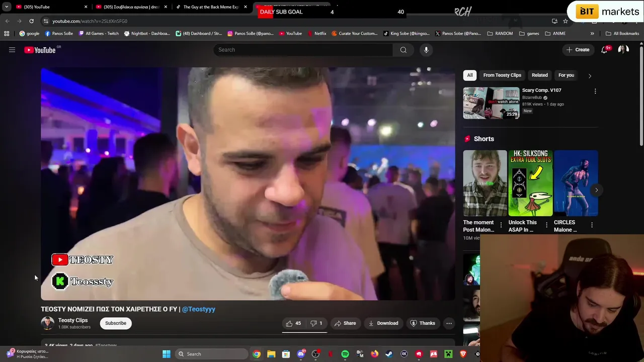Open YouTube notifications bell
644x362 pixels.
[x=605, y=50]
